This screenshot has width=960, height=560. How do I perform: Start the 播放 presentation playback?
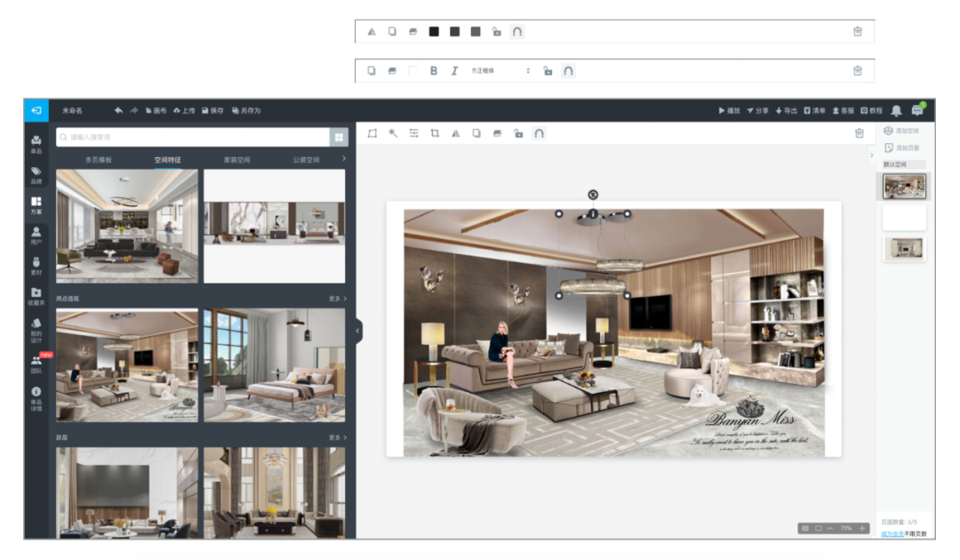click(729, 111)
